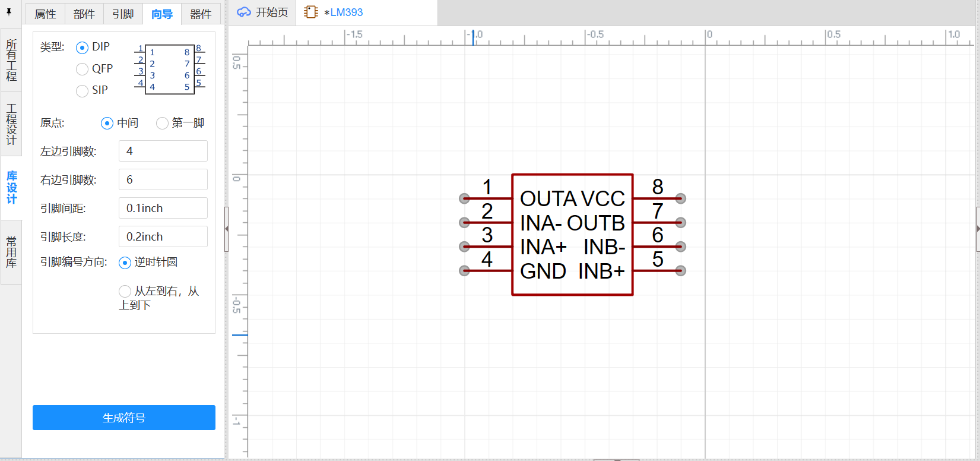
Task: Click the pin icon at top left
Action: coord(9,12)
